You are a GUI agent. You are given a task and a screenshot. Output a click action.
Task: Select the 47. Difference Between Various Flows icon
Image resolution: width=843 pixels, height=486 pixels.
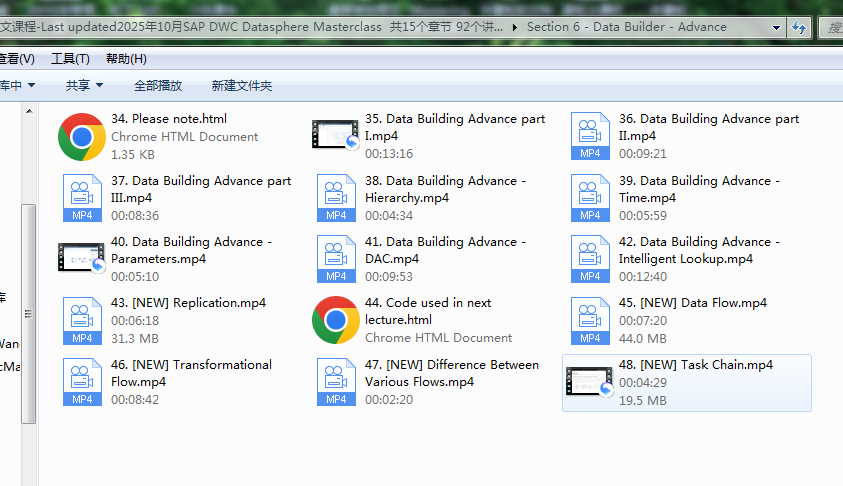click(336, 382)
